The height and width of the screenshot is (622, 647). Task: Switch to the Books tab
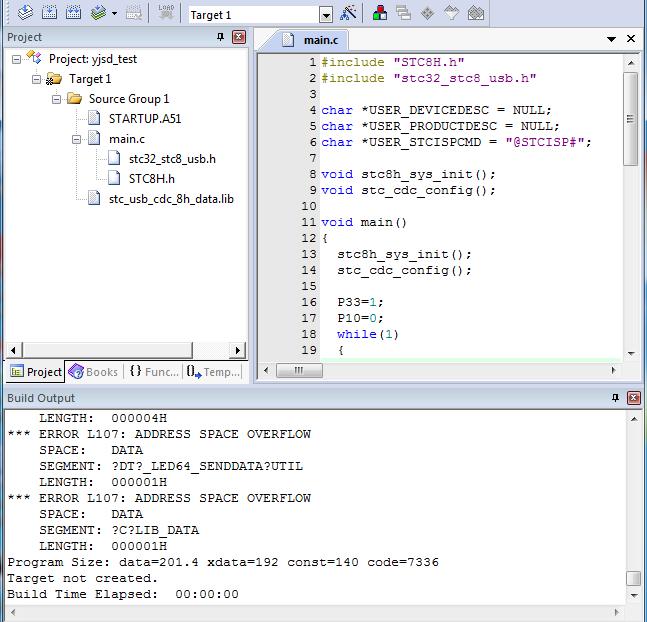pyautogui.click(x=94, y=372)
